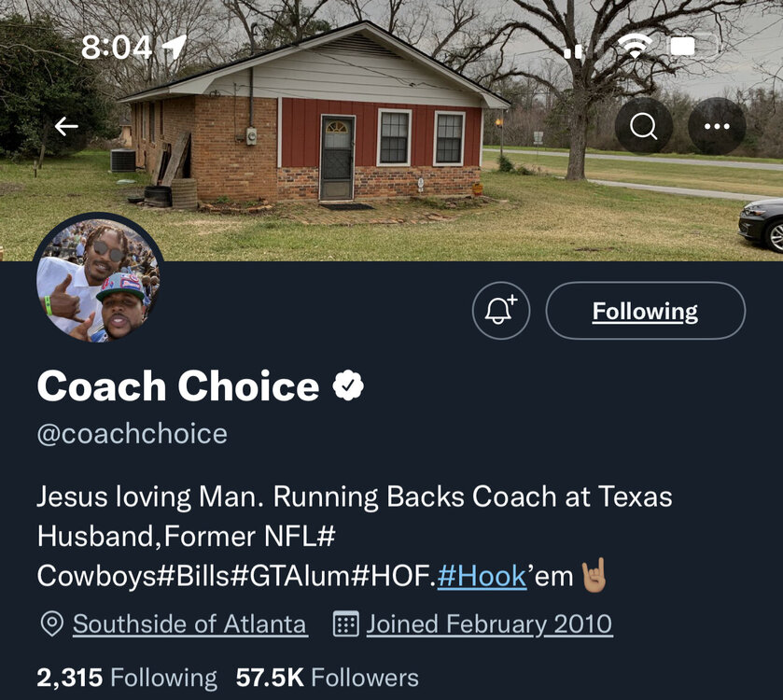Open the three-dot more options menu
Screen dimensions: 783x700
[717, 126]
